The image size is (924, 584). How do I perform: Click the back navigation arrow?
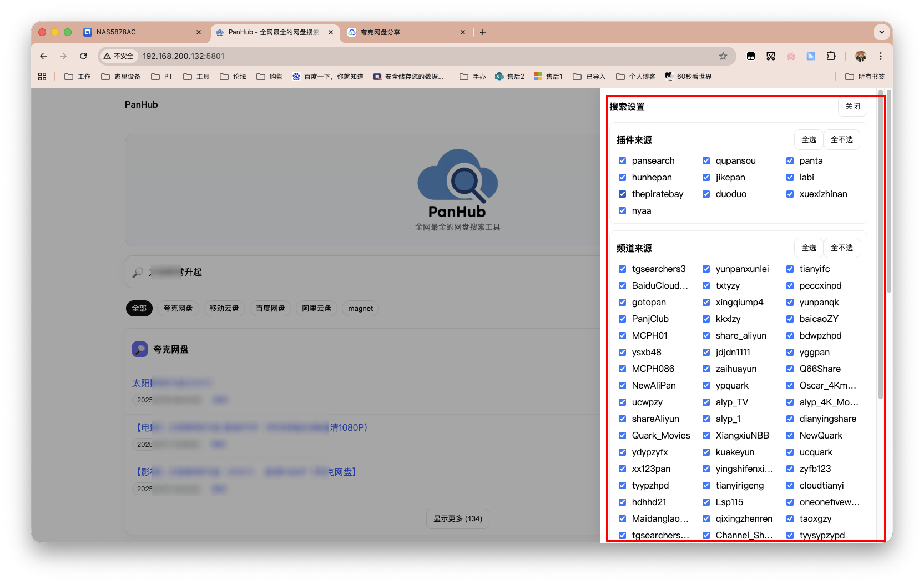tap(43, 56)
